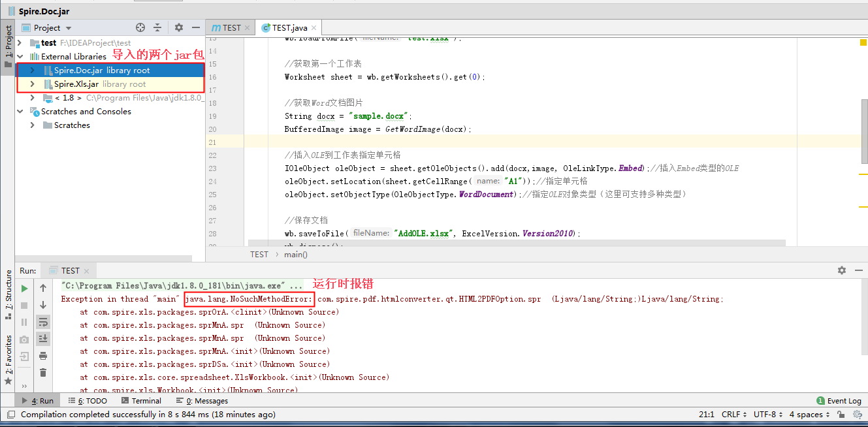Image resolution: width=868 pixels, height=427 pixels.
Task: Rerun the TEST run configuration
Action: [x=24, y=289]
